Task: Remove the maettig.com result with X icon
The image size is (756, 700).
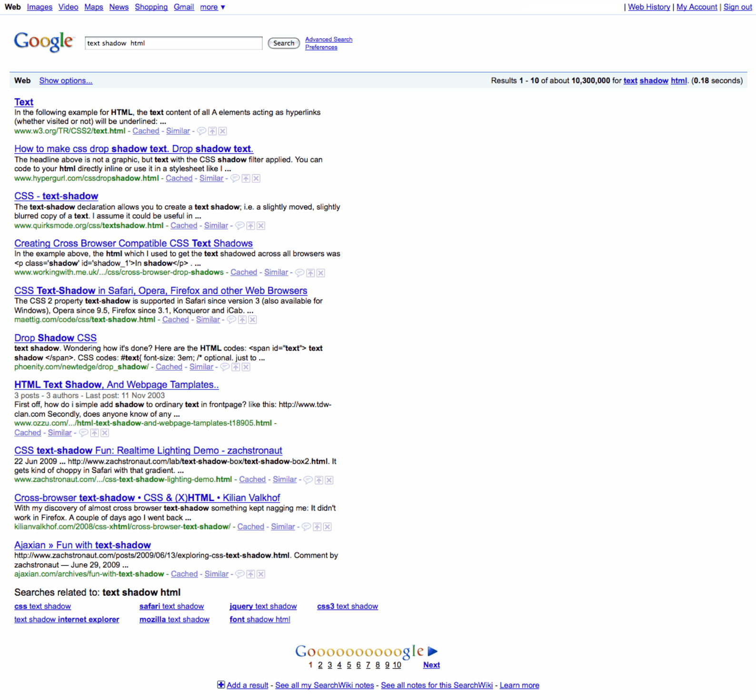Action: point(253,320)
